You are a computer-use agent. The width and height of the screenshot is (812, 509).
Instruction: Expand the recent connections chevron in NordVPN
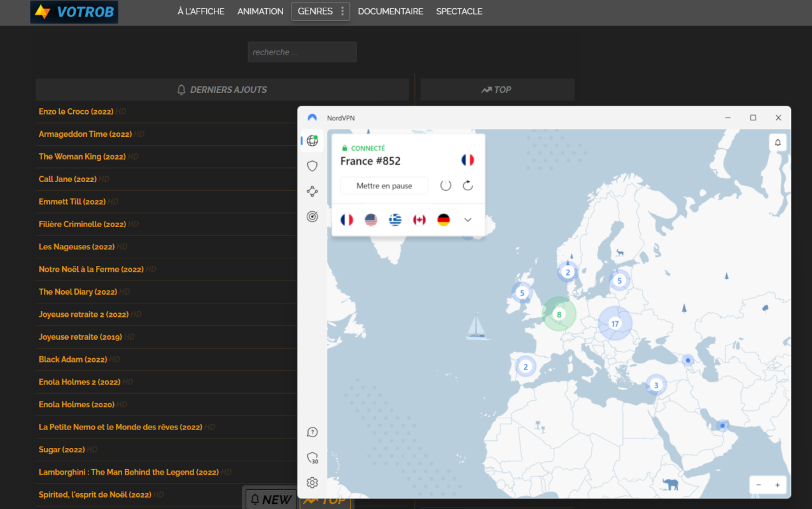click(468, 220)
